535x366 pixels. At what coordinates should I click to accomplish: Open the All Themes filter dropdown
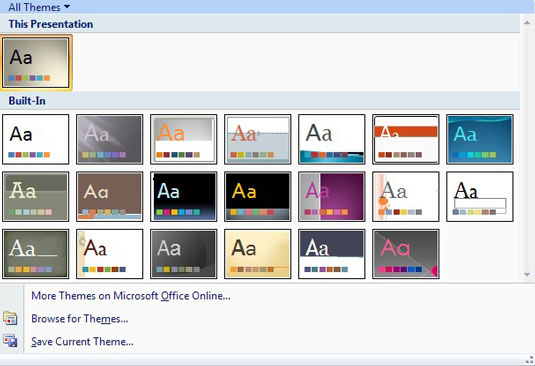(39, 7)
